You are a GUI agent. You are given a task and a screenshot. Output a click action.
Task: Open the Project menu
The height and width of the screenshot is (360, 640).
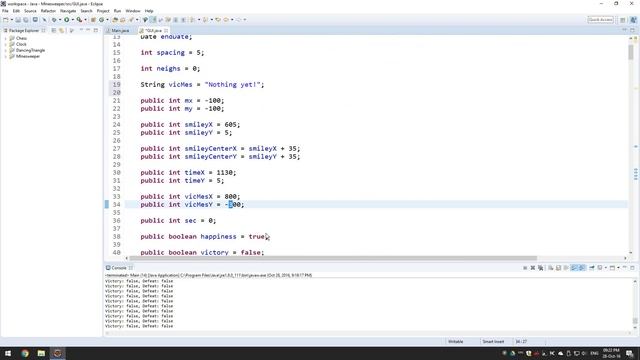pyautogui.click(x=103, y=11)
